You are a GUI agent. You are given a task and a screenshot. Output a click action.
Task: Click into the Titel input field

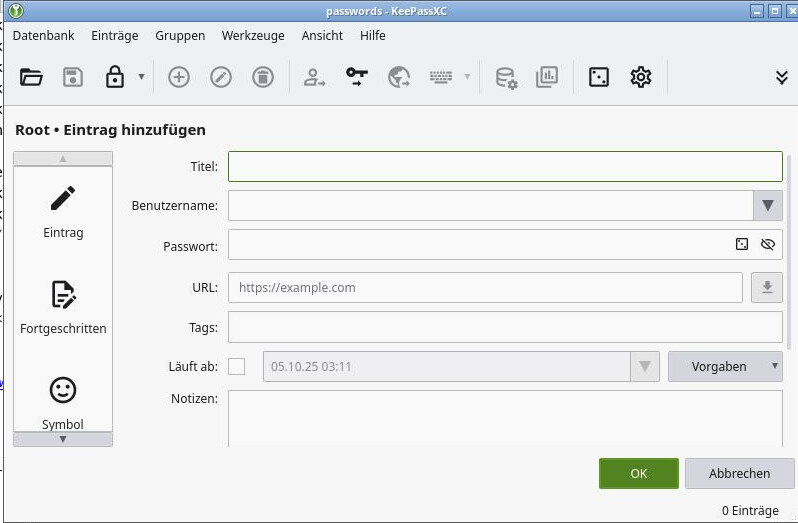505,166
